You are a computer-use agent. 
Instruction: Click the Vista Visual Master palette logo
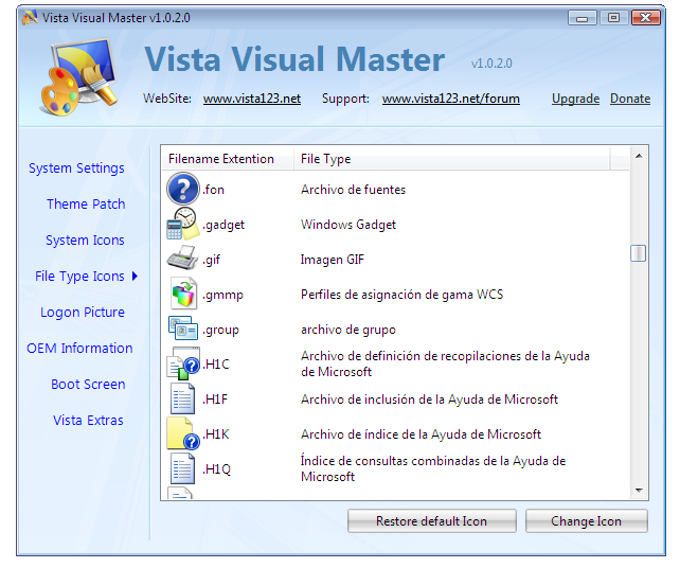79,77
